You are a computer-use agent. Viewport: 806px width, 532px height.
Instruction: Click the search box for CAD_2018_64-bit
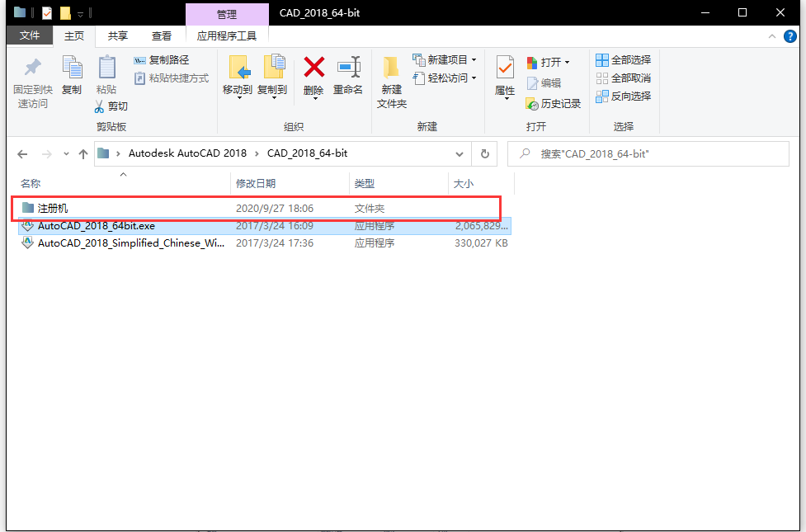click(x=652, y=154)
